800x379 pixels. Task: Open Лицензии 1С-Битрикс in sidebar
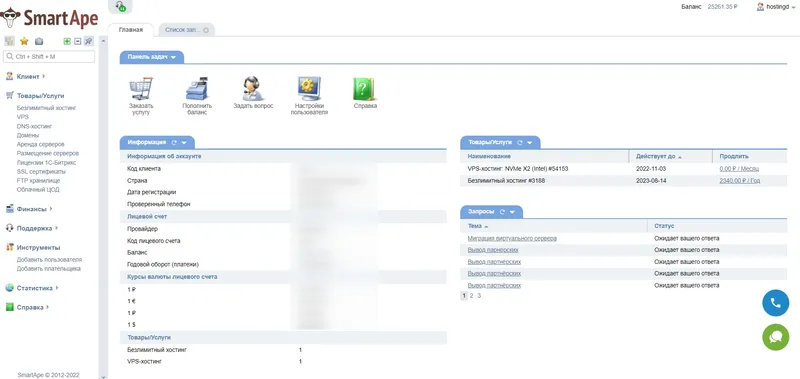pyautogui.click(x=46, y=163)
